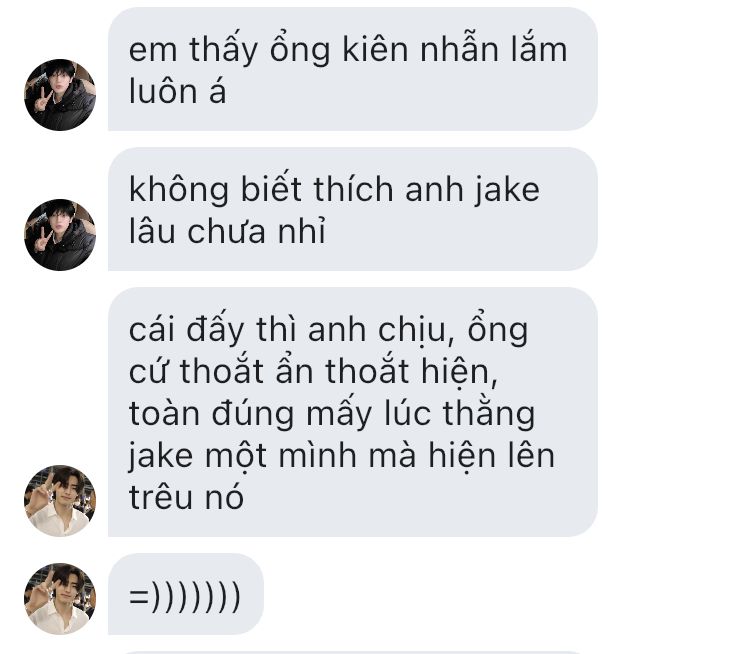This screenshot has height=654, width=750.
Task: Click the text "luôn á" in the first message
Action: [x=177, y=91]
